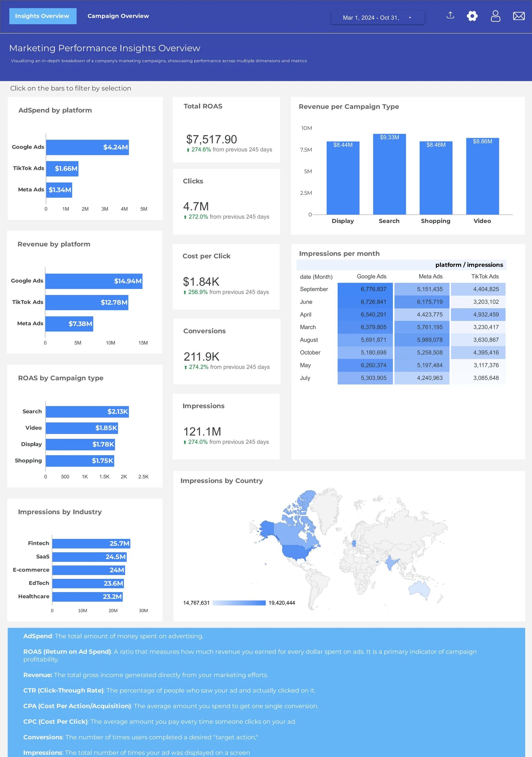The height and width of the screenshot is (757, 532).
Task: Select the TikTok Ads $1.66M bar
Action: tap(62, 168)
